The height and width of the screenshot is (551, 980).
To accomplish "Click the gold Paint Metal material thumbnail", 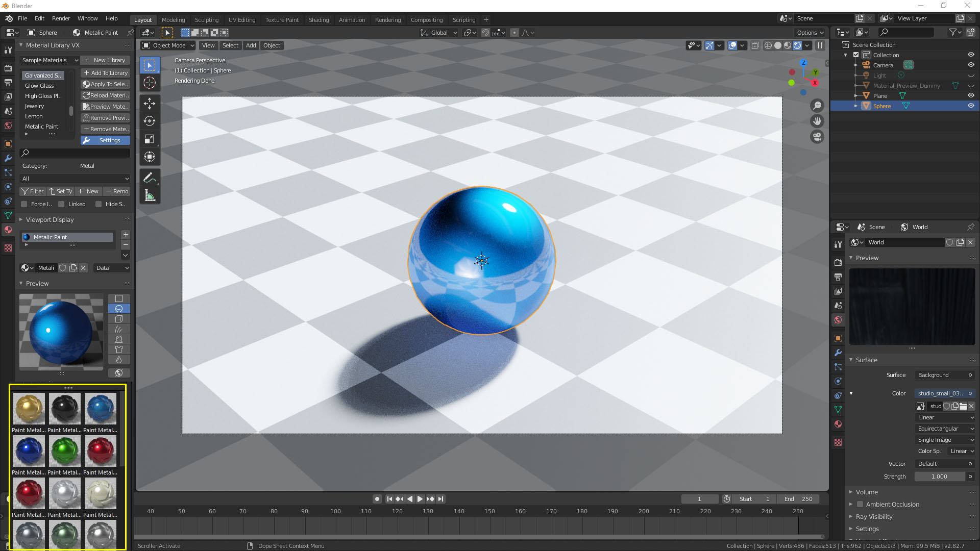I will coord(29,409).
